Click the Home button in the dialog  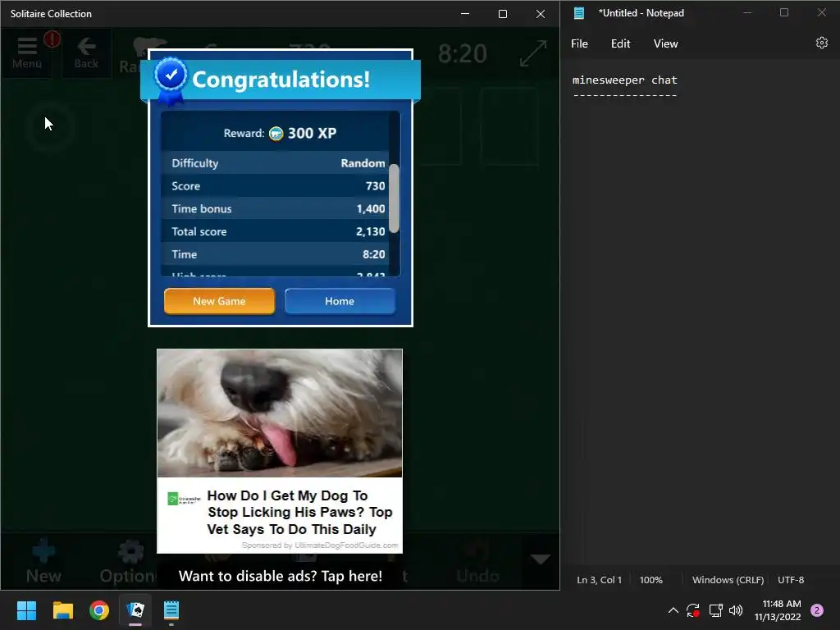point(340,301)
